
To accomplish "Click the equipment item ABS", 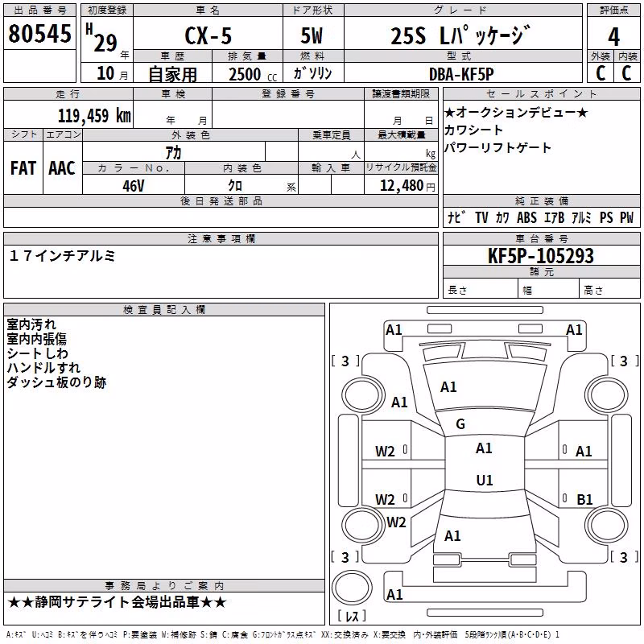I will [526, 217].
